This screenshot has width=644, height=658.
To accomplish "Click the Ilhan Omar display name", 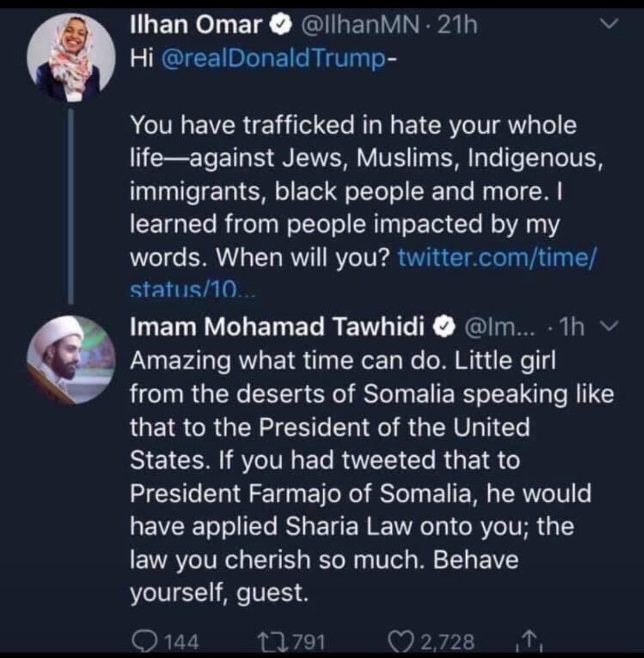I will click(197, 25).
